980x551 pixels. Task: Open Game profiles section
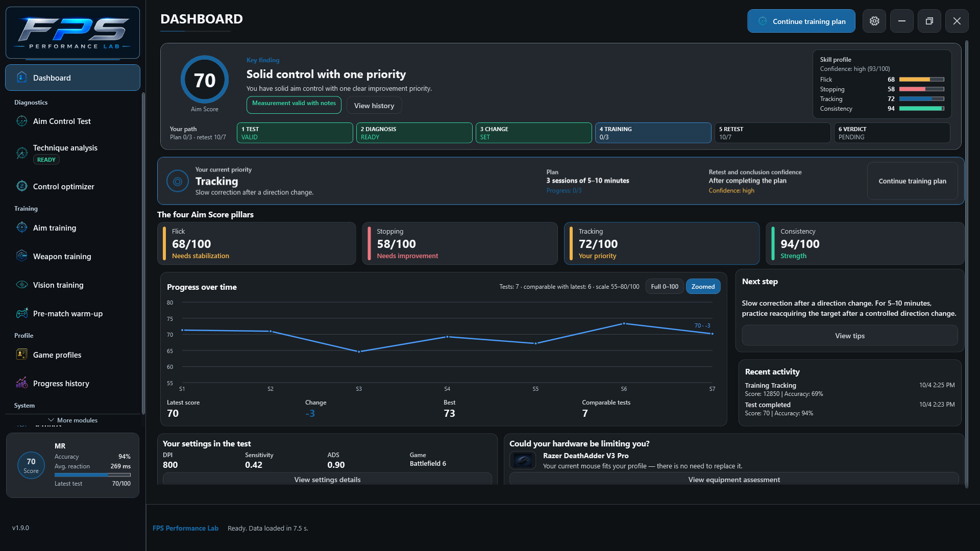coord(72,355)
